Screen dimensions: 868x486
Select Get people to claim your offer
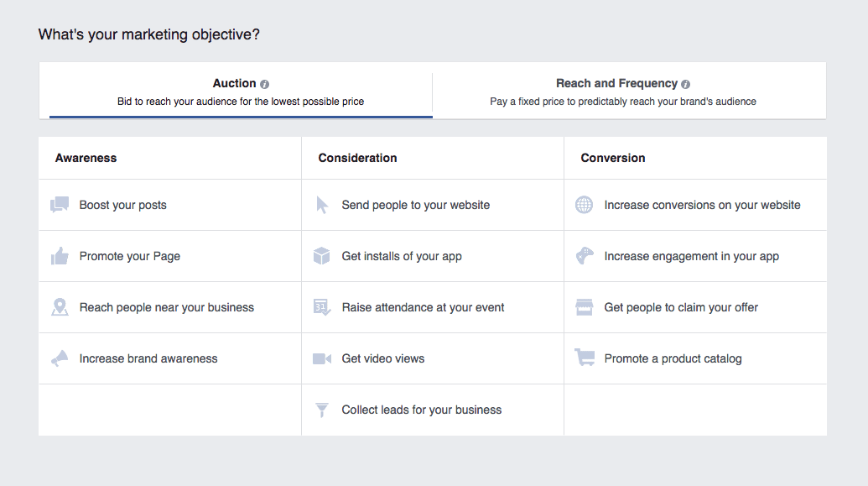681,307
